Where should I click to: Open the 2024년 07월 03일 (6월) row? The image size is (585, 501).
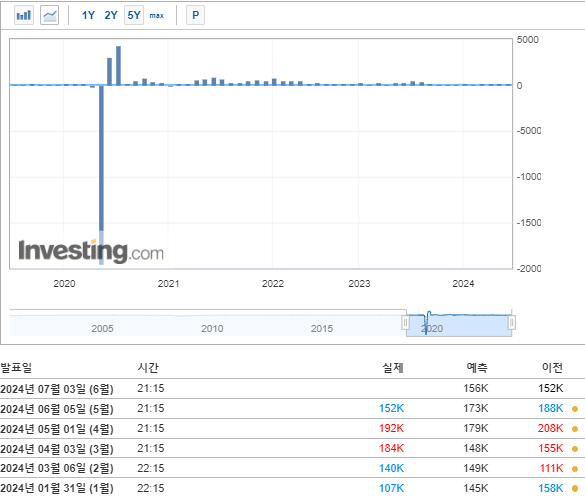click(x=292, y=389)
